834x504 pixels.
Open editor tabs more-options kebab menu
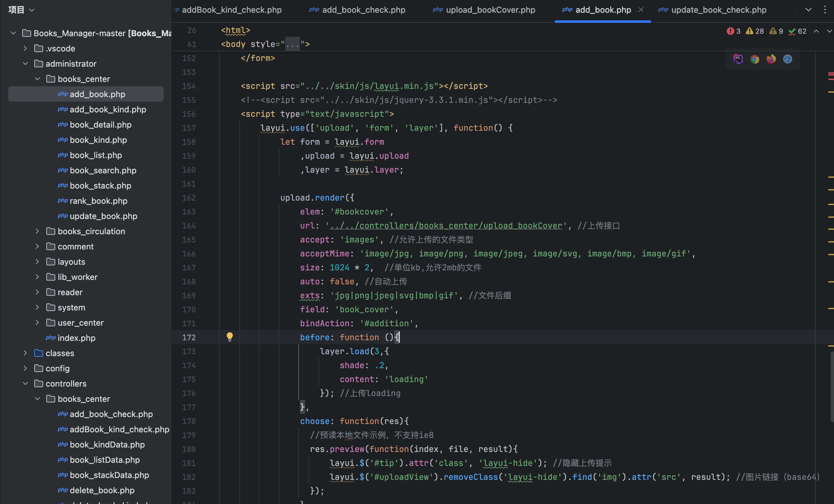click(x=825, y=10)
